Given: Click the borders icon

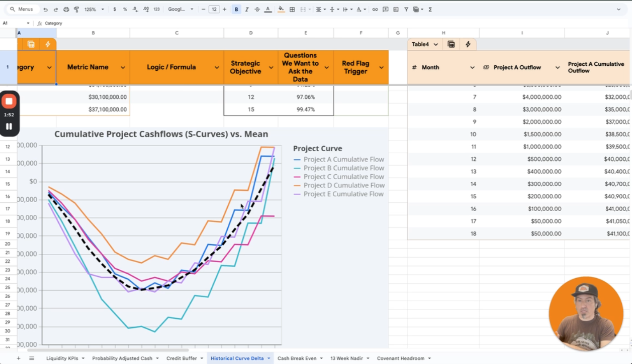Looking at the screenshot, I should 292,9.
